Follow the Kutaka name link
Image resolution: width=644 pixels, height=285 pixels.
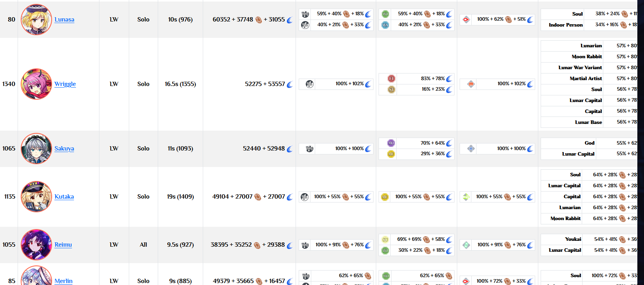point(64,197)
